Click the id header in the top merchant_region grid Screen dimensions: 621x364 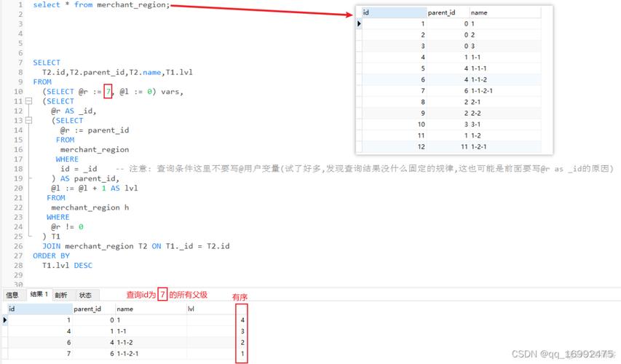(x=394, y=12)
